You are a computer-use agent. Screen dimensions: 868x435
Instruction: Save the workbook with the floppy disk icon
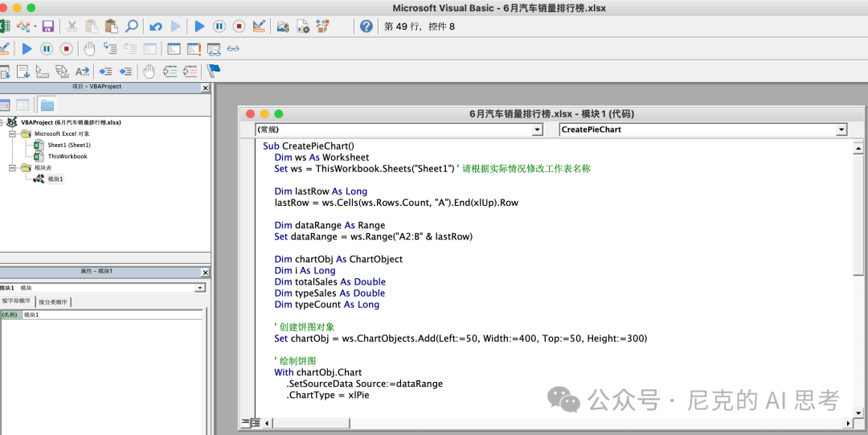click(47, 26)
